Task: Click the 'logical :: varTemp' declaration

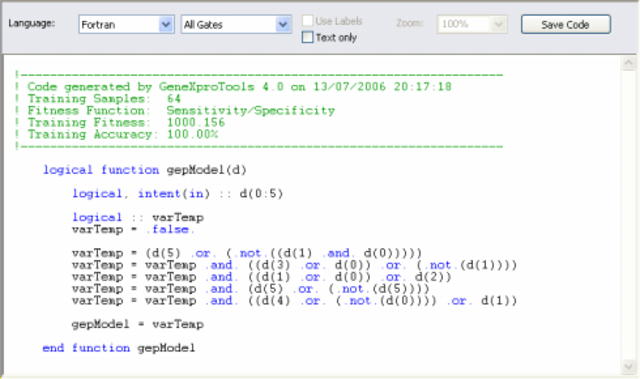Action: pyautogui.click(x=138, y=217)
